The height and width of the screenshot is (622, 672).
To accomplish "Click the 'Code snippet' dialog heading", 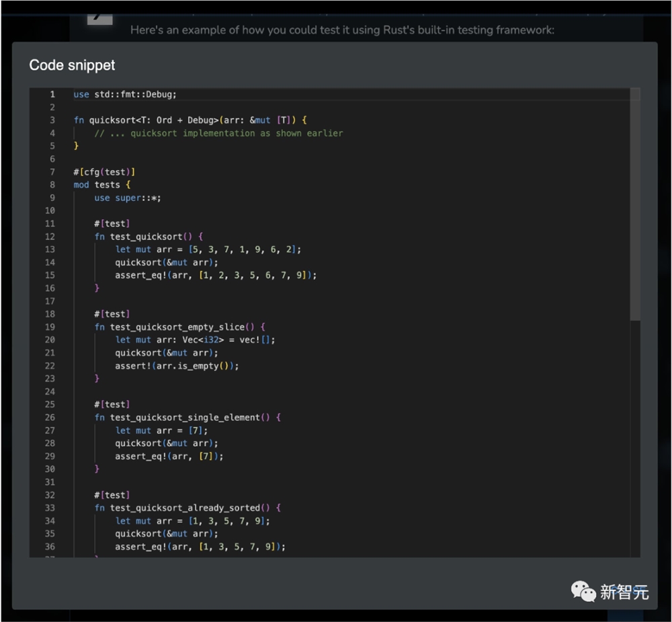I will click(x=72, y=65).
